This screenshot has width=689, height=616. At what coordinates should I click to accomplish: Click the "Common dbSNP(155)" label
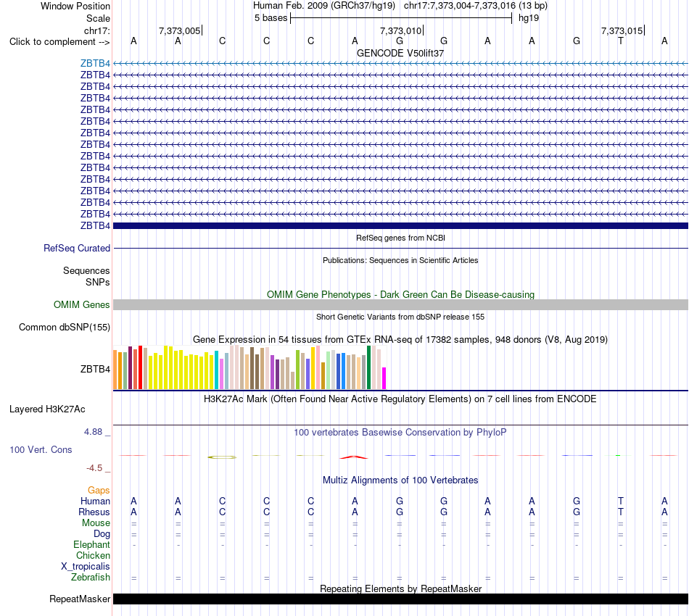pyautogui.click(x=64, y=327)
